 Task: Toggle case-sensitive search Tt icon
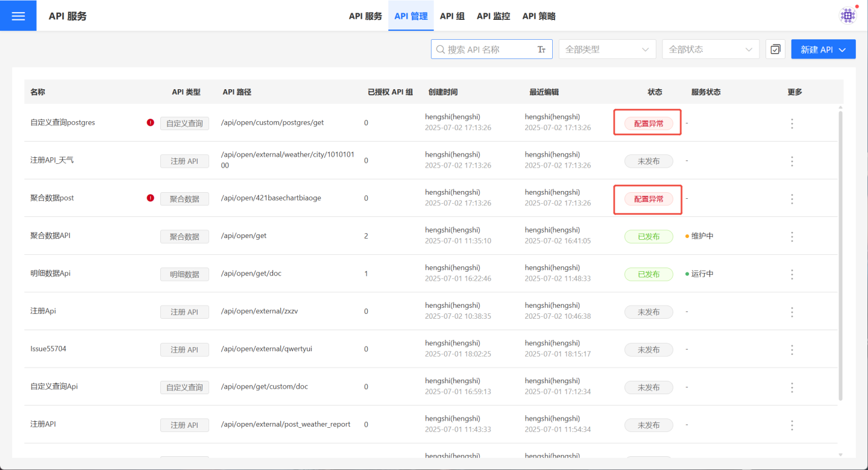point(541,49)
